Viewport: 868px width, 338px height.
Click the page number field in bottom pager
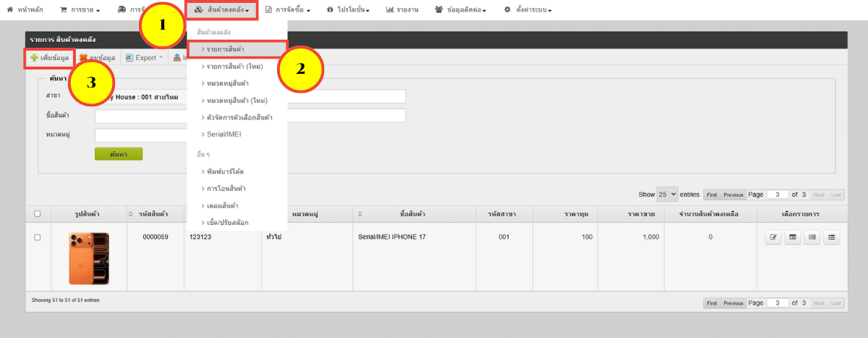point(778,303)
